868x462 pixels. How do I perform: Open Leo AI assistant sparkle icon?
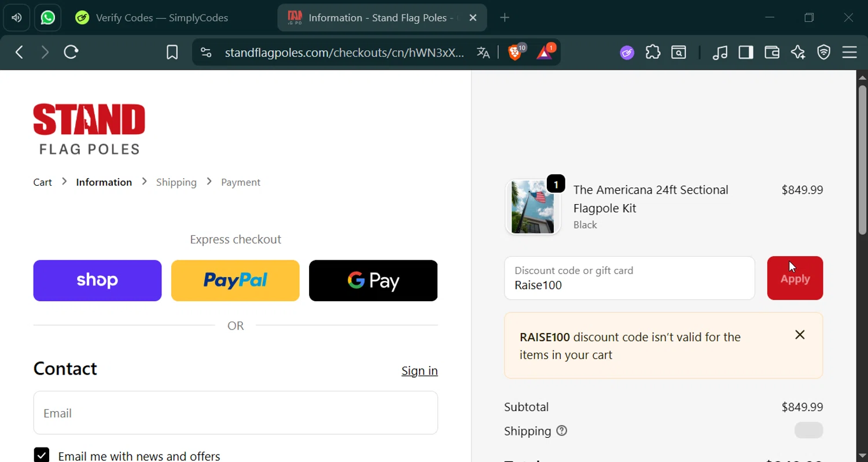pyautogui.click(x=798, y=53)
